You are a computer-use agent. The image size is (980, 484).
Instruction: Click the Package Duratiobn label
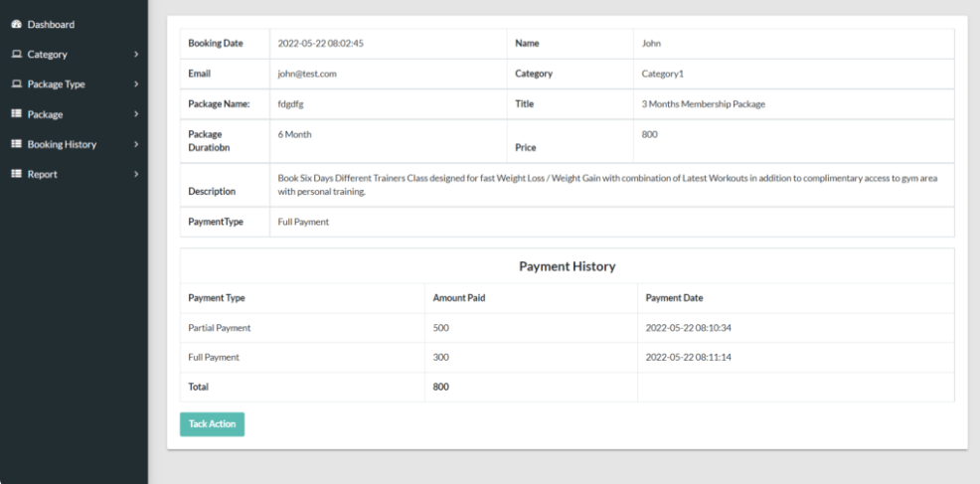[209, 141]
